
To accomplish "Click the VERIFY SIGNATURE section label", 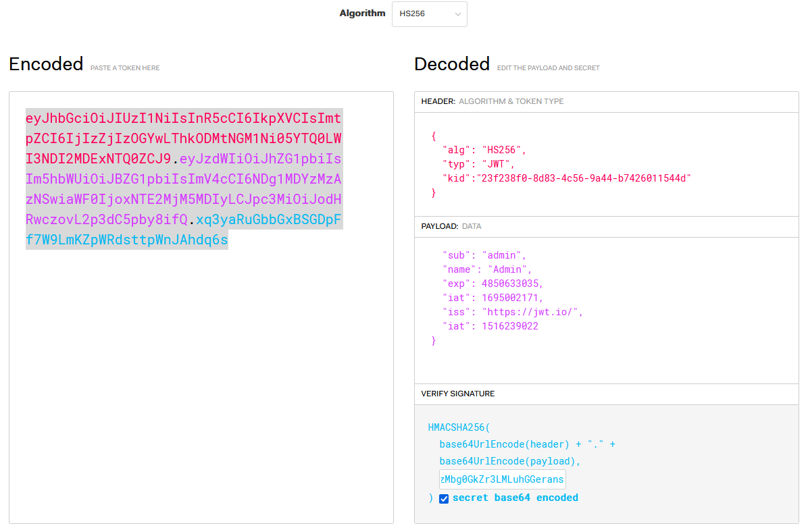I will point(457,394).
